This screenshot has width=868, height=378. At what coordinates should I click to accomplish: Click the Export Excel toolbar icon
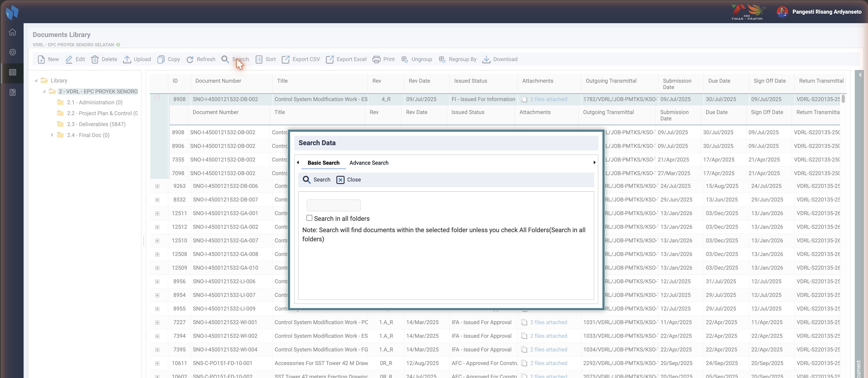330,59
